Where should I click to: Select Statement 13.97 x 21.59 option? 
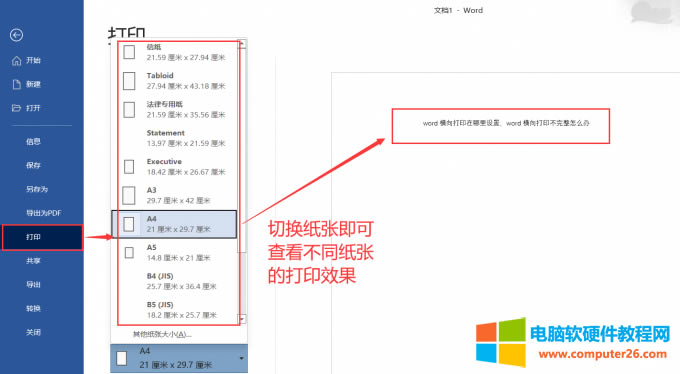[178, 138]
